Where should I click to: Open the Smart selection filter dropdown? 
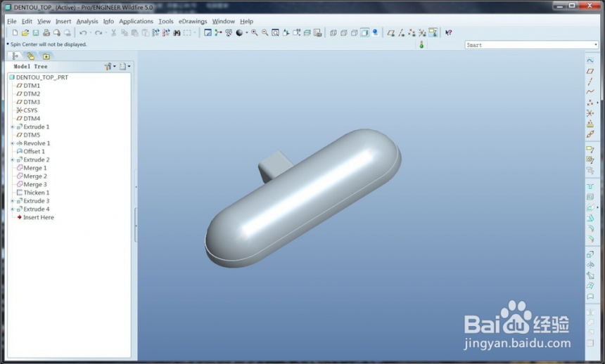coord(596,45)
